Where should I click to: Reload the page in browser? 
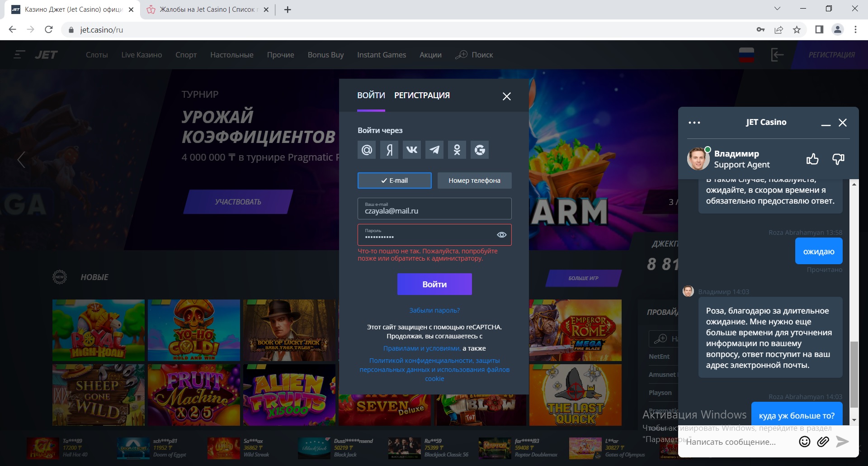tap(49, 29)
